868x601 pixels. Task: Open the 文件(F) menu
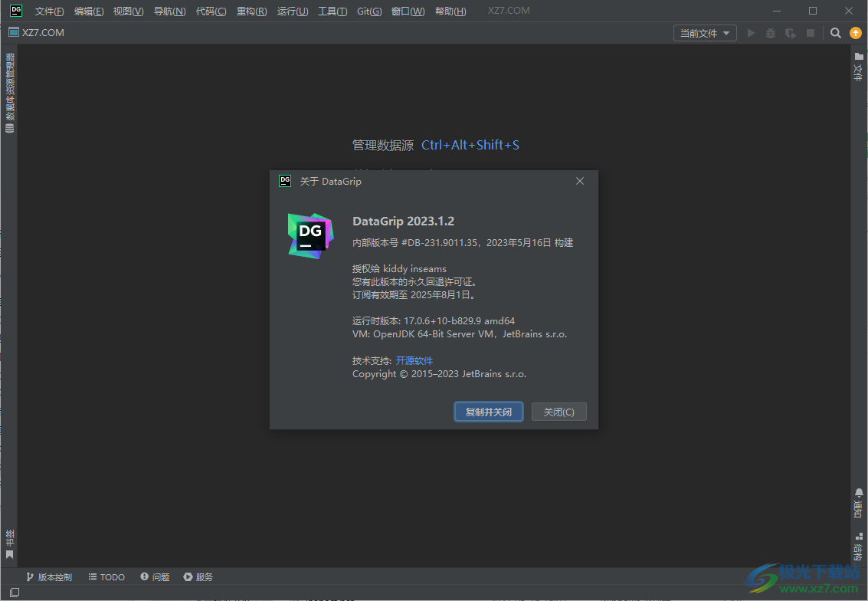[49, 11]
